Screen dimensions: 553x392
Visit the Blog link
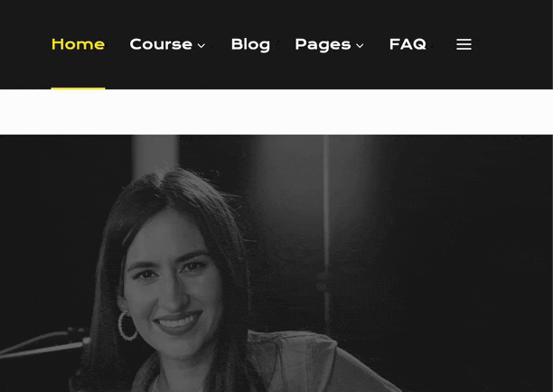coord(250,45)
